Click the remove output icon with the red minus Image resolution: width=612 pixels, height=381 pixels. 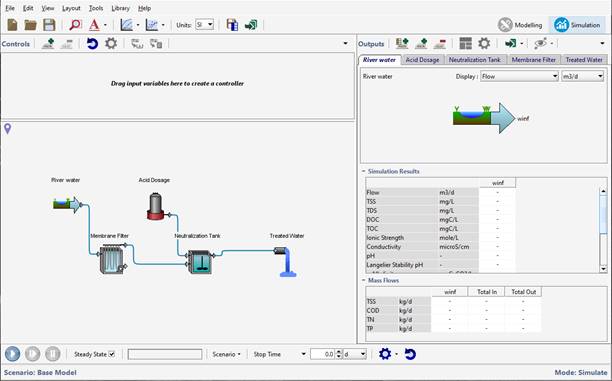click(440, 44)
